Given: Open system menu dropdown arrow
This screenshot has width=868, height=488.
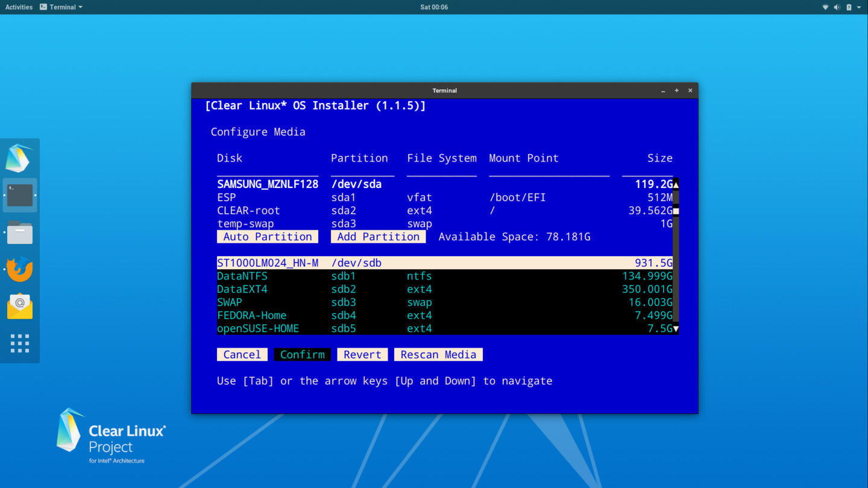Looking at the screenshot, I should coord(859,7).
